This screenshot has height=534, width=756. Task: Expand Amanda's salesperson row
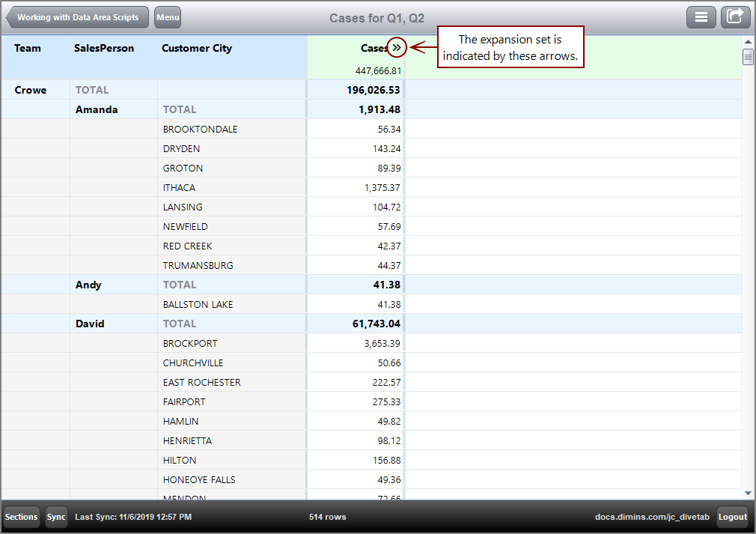point(98,109)
